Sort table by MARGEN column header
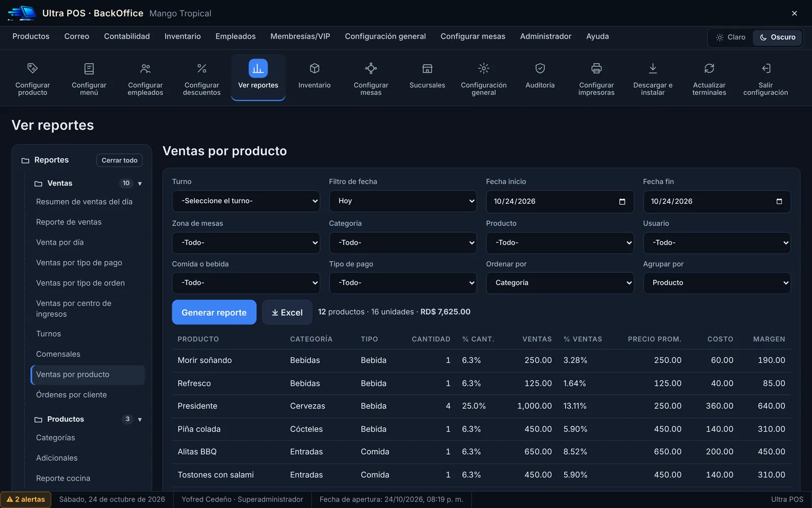Image resolution: width=812 pixels, height=508 pixels. point(769,339)
